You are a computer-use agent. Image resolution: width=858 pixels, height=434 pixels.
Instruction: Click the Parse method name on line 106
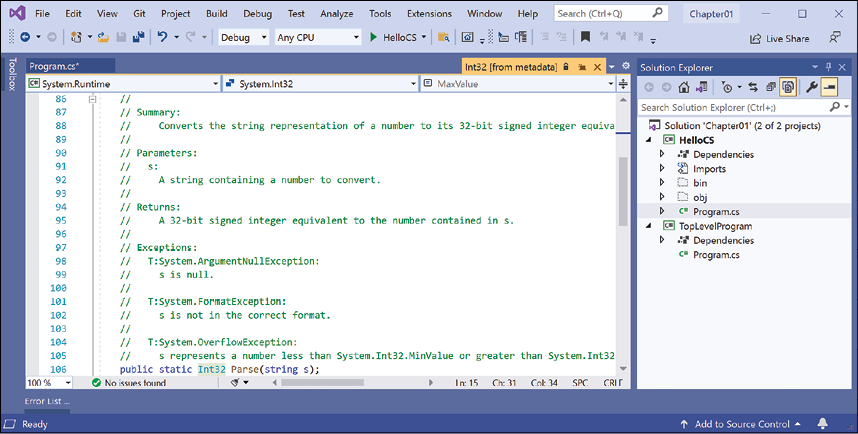pos(245,369)
